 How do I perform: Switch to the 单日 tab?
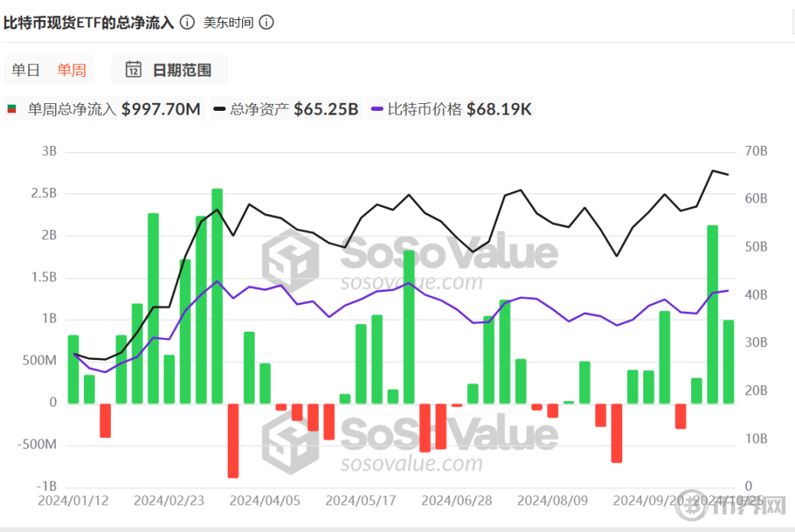[x=25, y=70]
